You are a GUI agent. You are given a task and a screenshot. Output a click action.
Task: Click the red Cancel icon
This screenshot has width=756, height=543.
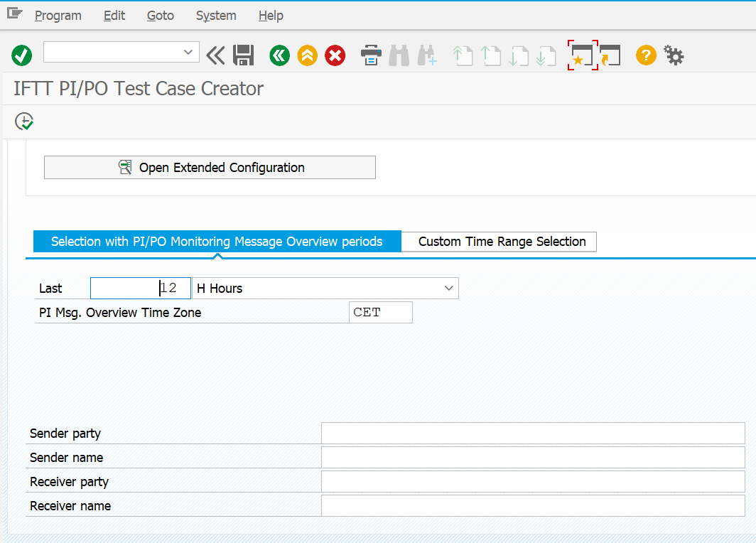pos(335,55)
